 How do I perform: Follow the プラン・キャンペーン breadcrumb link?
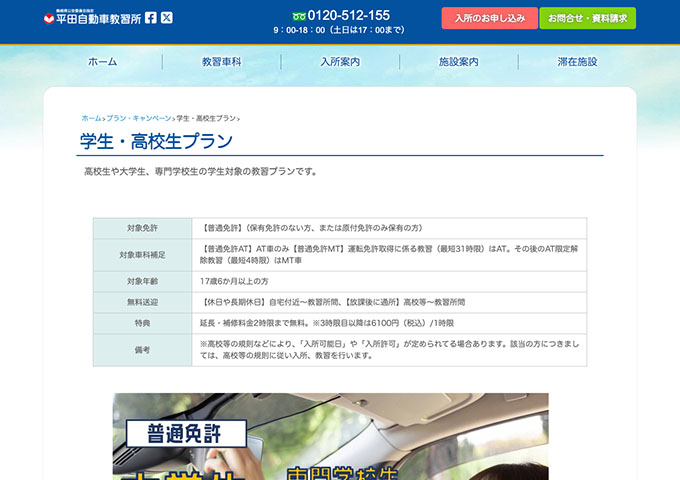click(x=139, y=118)
